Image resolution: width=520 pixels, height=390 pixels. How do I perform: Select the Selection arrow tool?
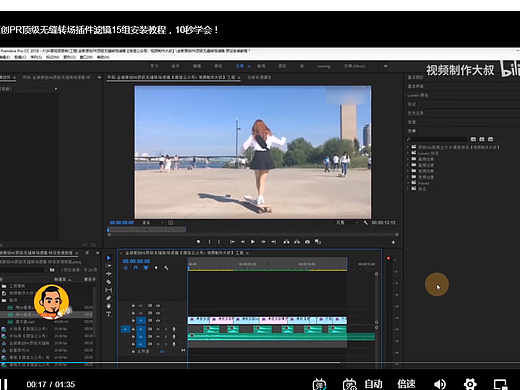(x=109, y=258)
